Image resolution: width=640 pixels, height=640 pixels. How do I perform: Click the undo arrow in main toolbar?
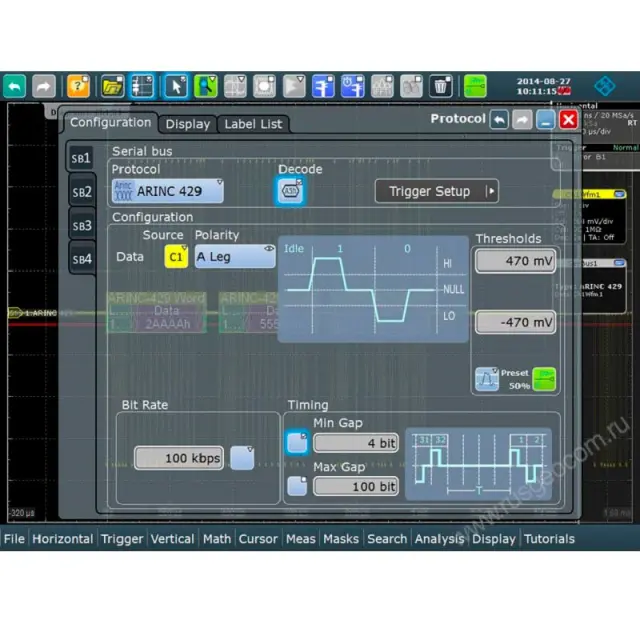tap(14, 86)
